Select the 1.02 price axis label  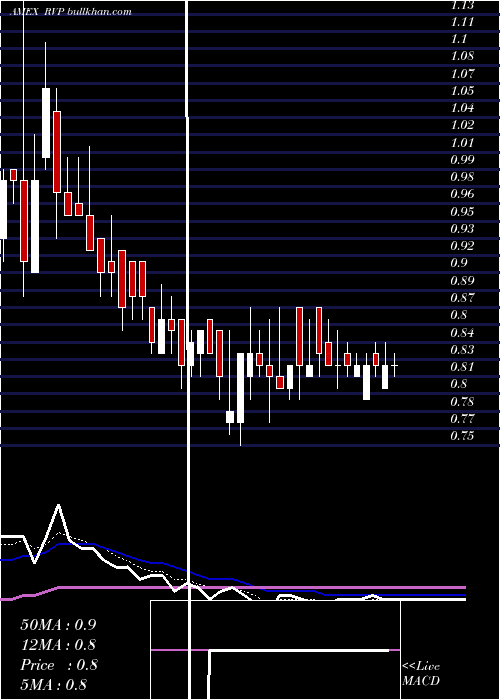coord(462,125)
